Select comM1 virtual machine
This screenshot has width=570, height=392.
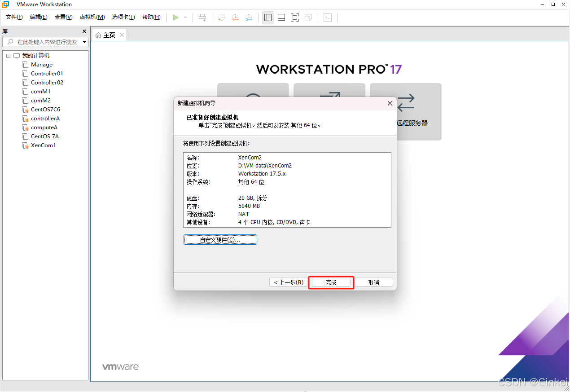coord(41,92)
